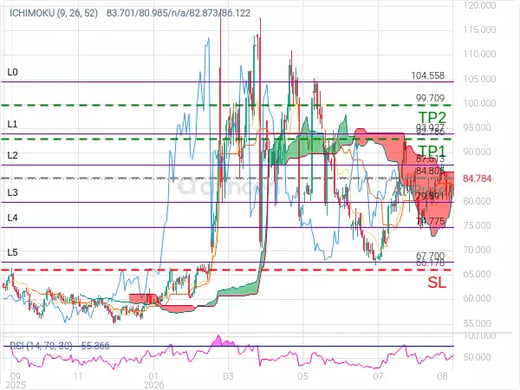
Task: Click the ICHIMOKU (9, 26, 52) indicator label
Action: pyautogui.click(x=53, y=13)
